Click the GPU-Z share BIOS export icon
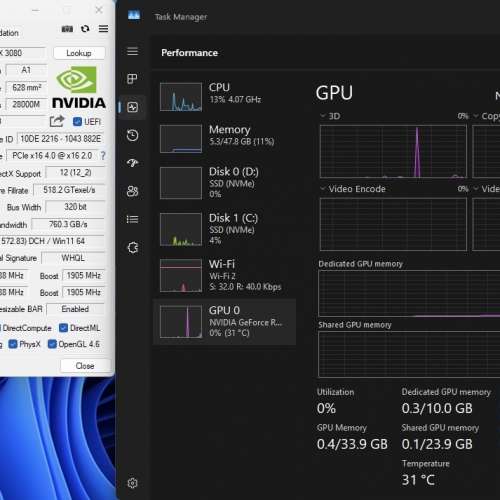Screen dimensions: 500x500 point(57,121)
